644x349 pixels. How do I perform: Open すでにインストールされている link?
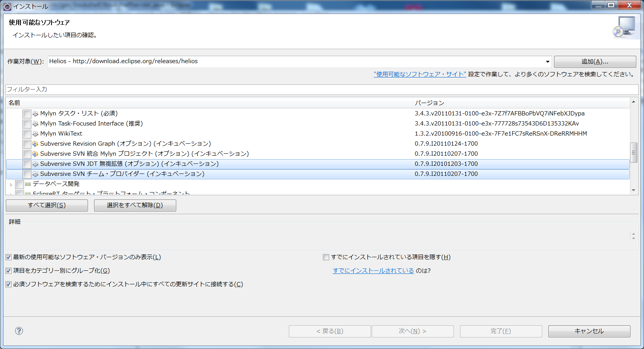[x=373, y=271]
